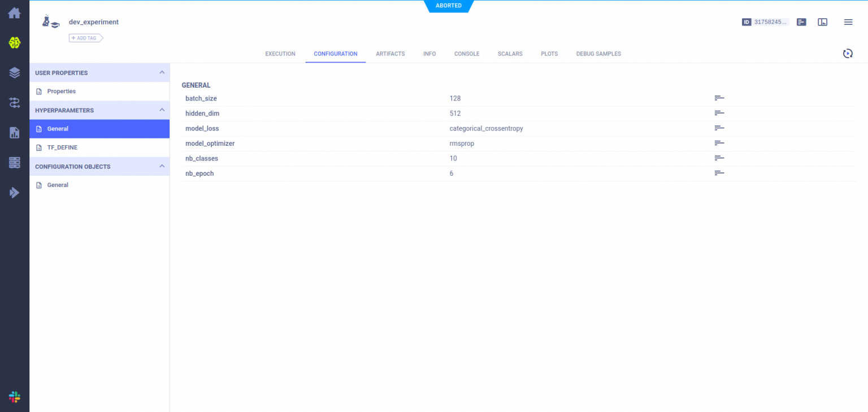The image size is (868, 412).
Task: Click the batch_size row description icon
Action: click(x=719, y=98)
